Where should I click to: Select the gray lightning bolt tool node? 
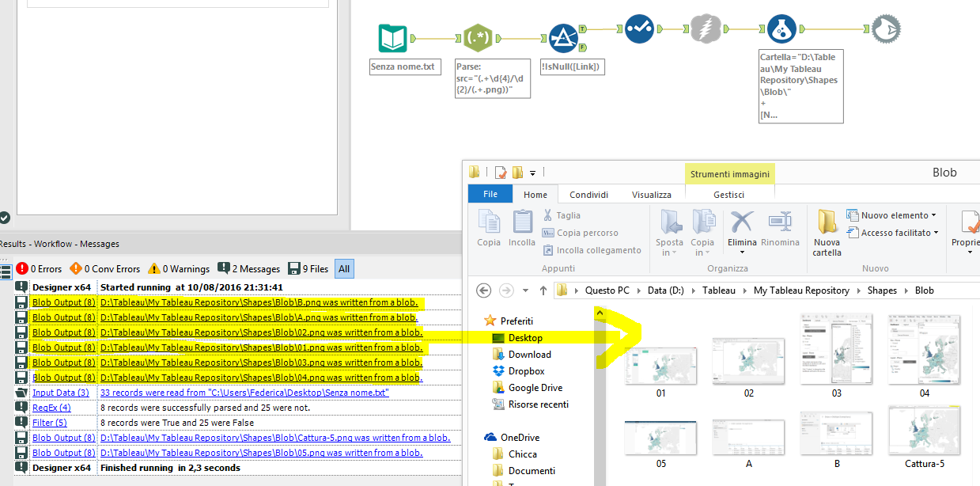[706, 29]
